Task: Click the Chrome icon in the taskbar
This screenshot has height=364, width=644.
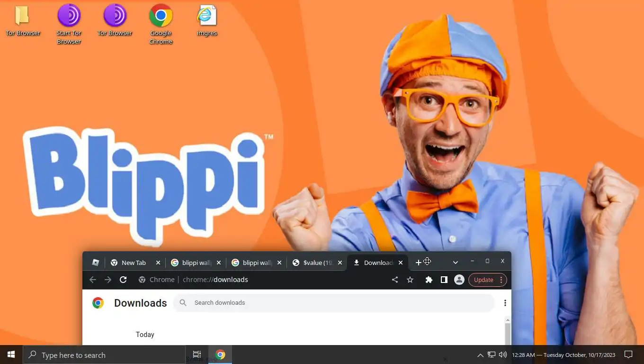Action: 220,355
